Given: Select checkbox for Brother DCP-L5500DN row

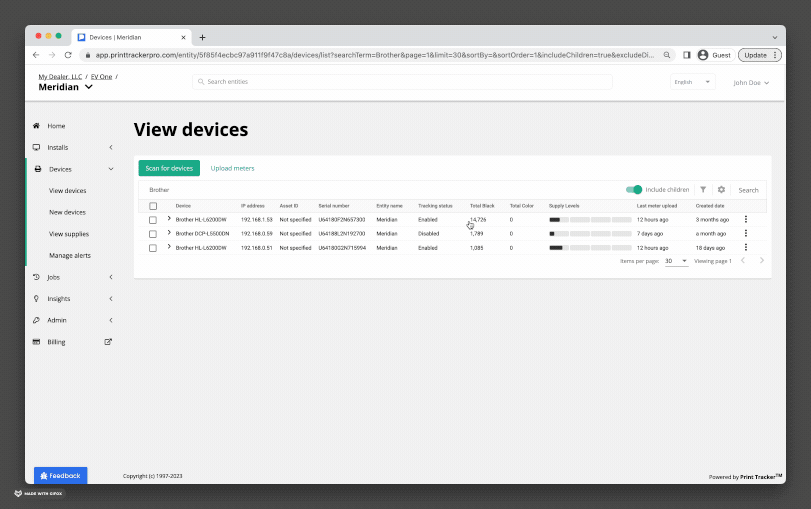Looking at the screenshot, I should (153, 233).
